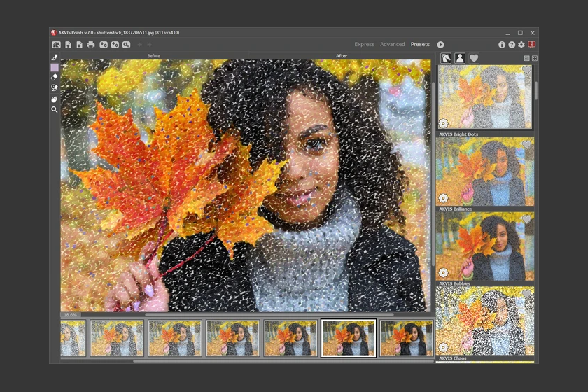
Task: Switch presets panel to grid view
Action: click(535, 58)
